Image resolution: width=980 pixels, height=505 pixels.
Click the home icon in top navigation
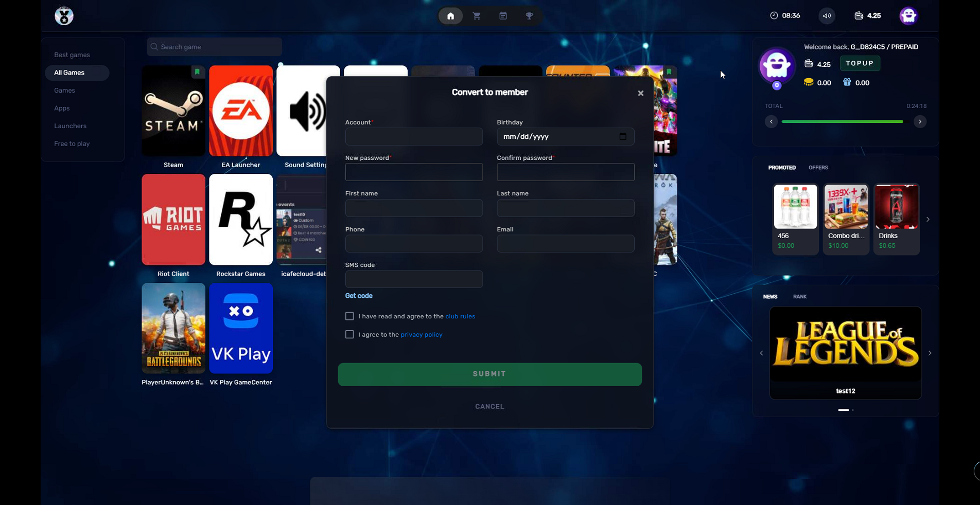(450, 16)
